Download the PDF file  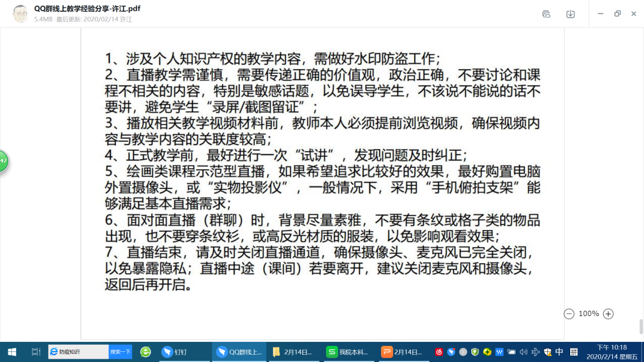pos(570,14)
